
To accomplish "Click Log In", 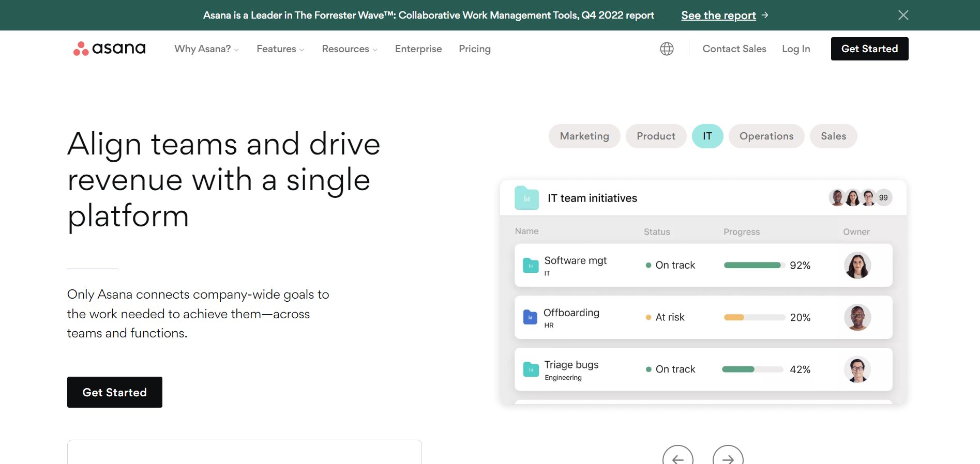I will 796,49.
